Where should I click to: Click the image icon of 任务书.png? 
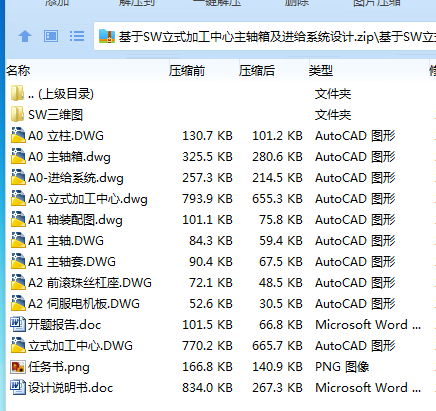[18, 367]
